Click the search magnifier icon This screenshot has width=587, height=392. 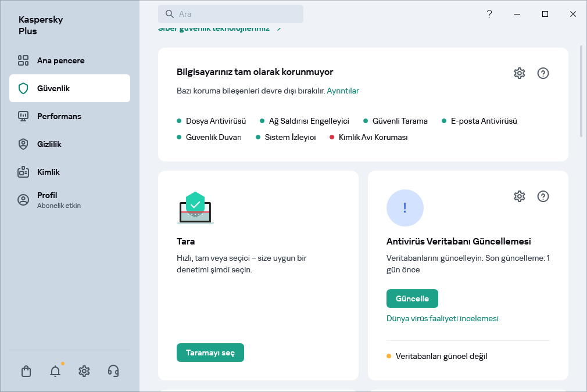click(170, 14)
